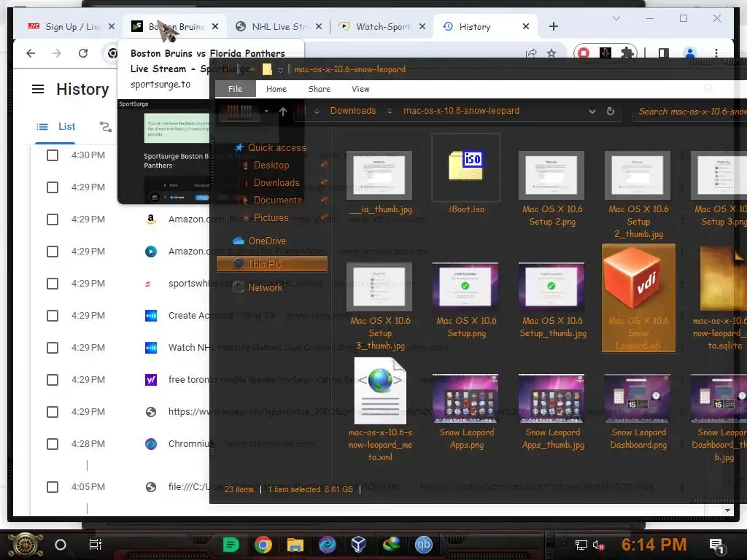The height and width of the screenshot is (560, 747).
Task: Click the Cortana circle on taskbar
Action: point(61,545)
